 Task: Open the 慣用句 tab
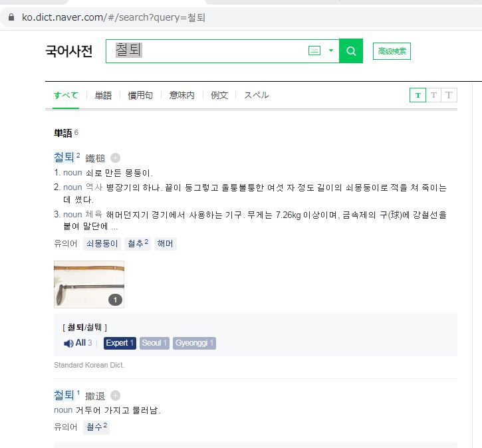click(140, 95)
